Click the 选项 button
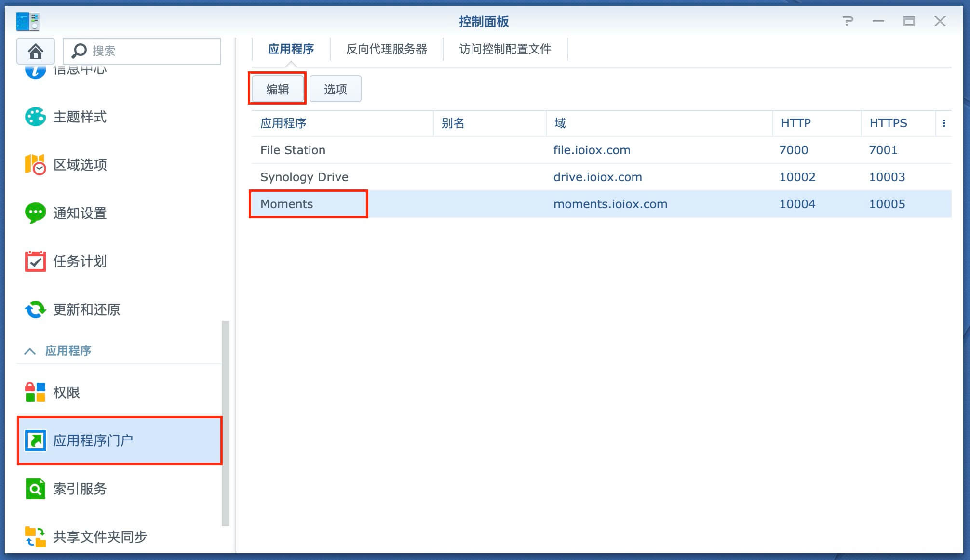Viewport: 970px width, 560px height. 335,89
